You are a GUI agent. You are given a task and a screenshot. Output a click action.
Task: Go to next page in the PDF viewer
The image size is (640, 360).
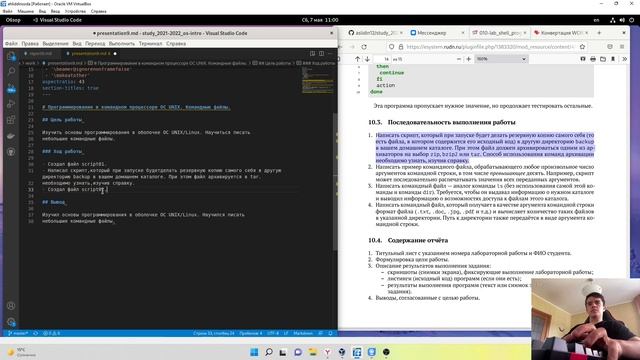367,59
